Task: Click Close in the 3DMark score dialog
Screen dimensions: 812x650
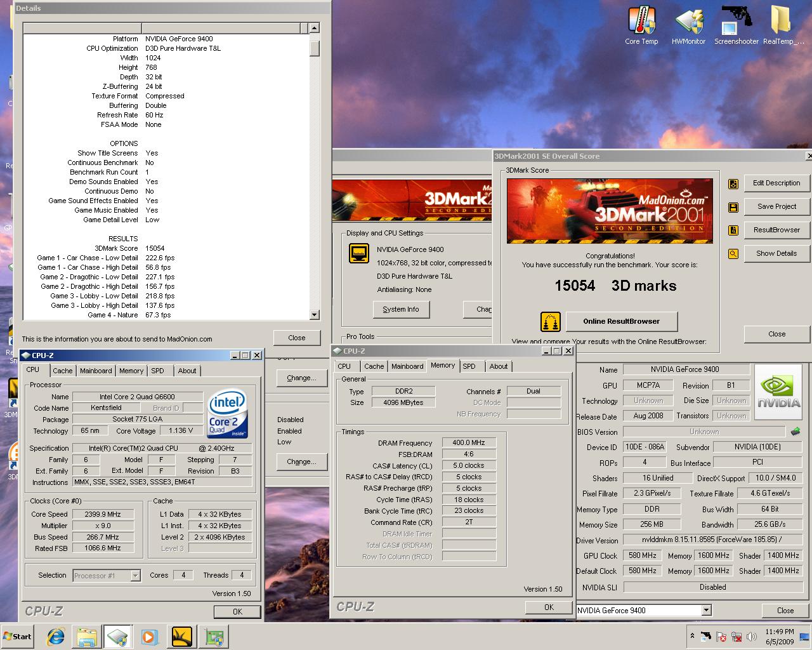Action: coord(776,334)
